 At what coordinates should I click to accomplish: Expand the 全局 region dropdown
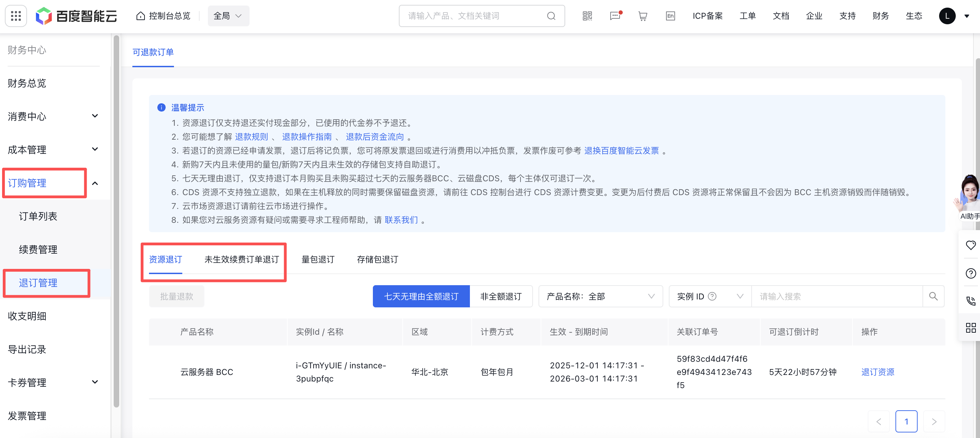228,16
